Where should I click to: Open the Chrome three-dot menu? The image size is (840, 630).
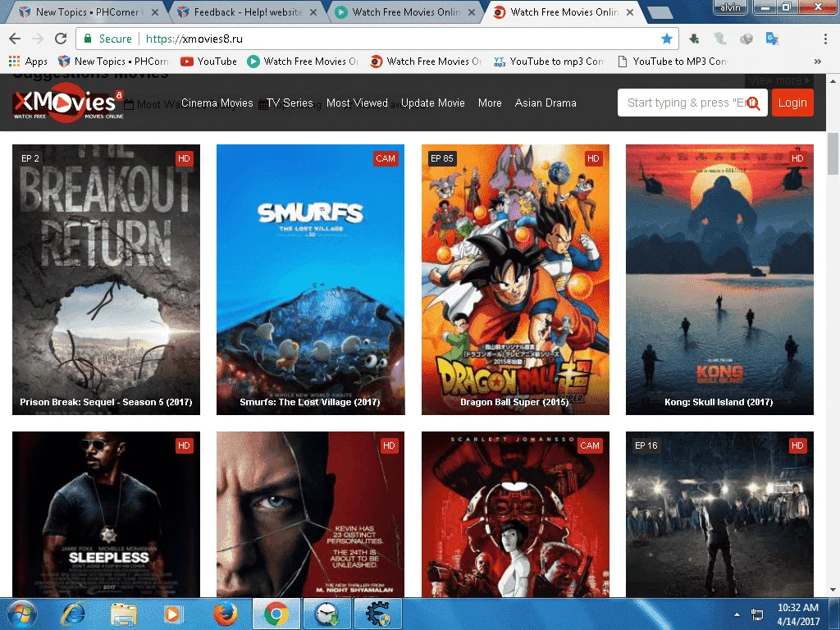coord(825,39)
